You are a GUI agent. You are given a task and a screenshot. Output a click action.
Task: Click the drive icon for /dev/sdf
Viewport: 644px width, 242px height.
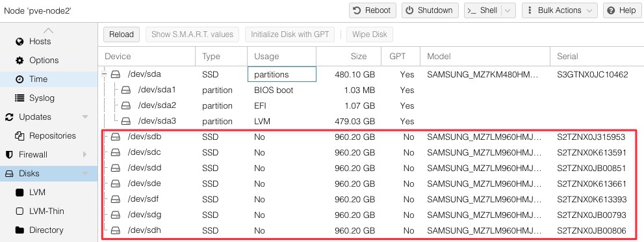(116, 199)
